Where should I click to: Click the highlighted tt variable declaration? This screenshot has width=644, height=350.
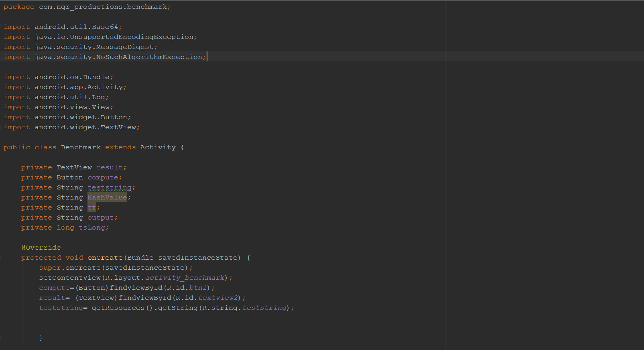(92, 208)
